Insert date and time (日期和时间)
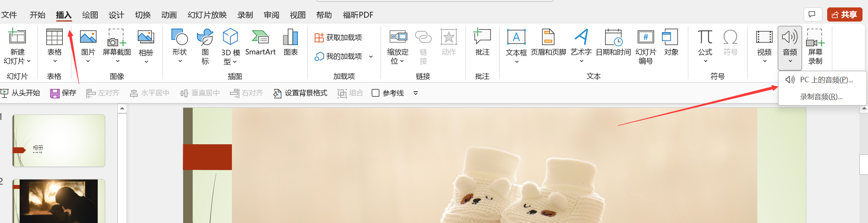Image resolution: width=868 pixels, height=223 pixels. coord(613,42)
